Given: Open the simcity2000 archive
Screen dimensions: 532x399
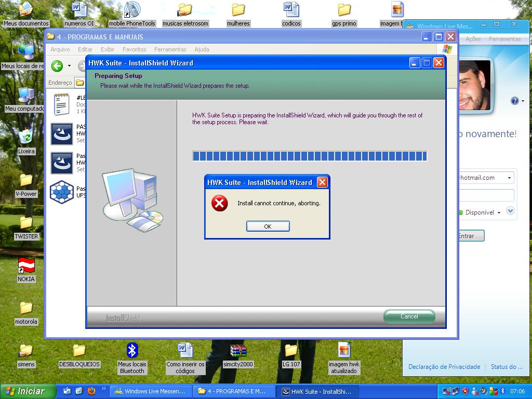Looking at the screenshot, I should tap(238, 355).
